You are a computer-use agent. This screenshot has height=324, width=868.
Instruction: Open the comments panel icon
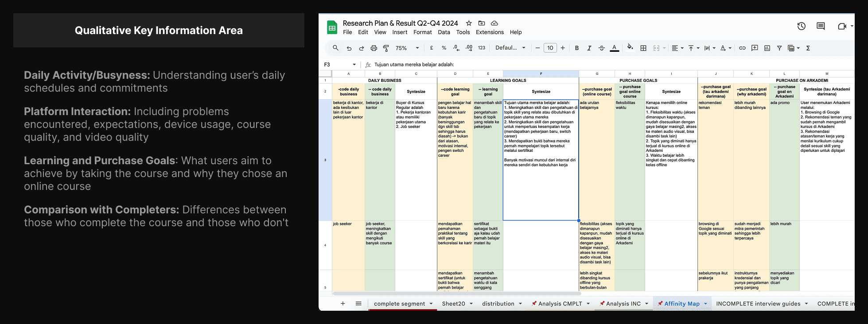pyautogui.click(x=821, y=26)
